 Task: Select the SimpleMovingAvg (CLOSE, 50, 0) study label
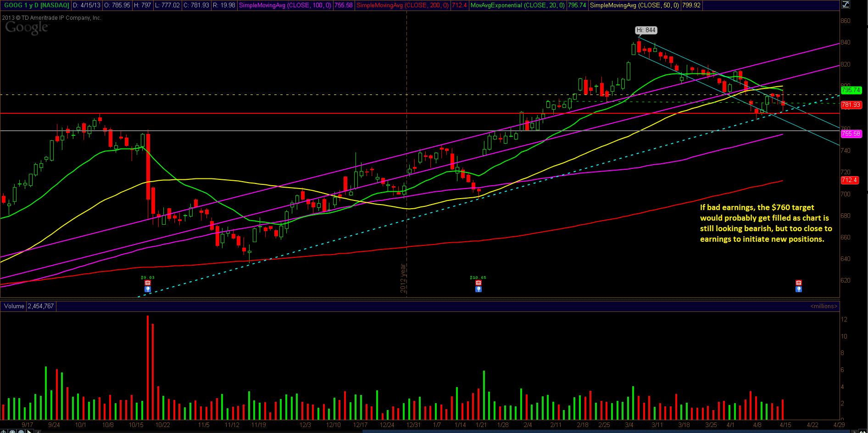pyautogui.click(x=634, y=5)
